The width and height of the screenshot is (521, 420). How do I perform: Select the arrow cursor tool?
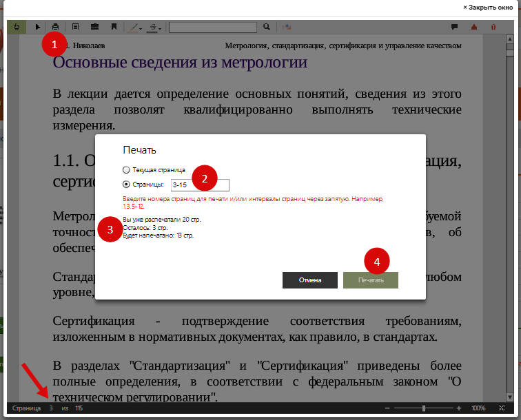[x=37, y=27]
